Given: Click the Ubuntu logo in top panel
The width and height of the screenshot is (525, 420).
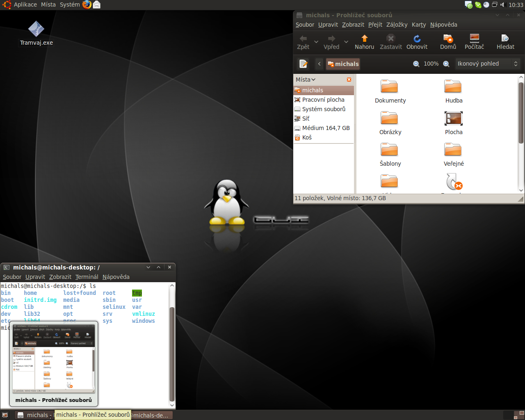Looking at the screenshot, I should (x=7, y=5).
